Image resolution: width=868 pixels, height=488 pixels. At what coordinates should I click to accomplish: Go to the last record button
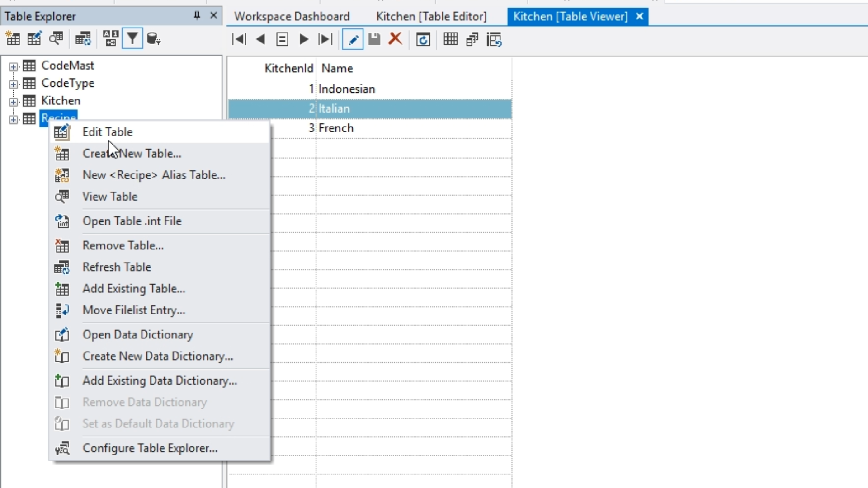325,40
